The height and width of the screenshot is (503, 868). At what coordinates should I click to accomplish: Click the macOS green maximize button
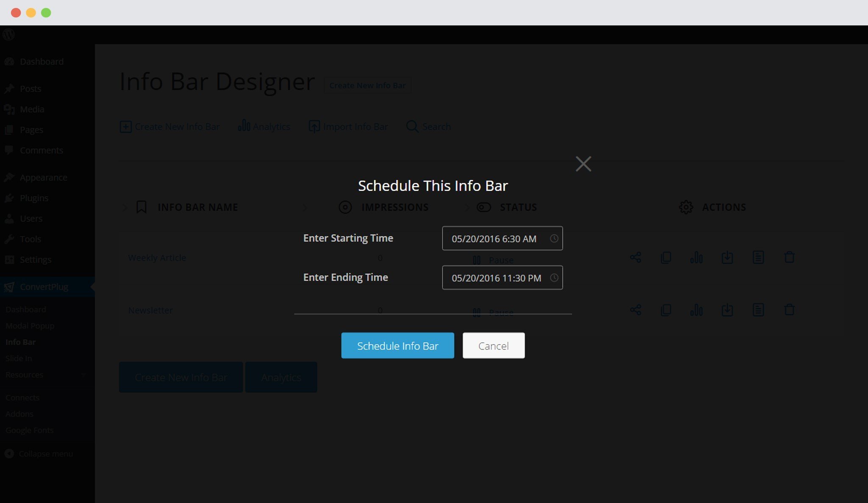pos(46,13)
